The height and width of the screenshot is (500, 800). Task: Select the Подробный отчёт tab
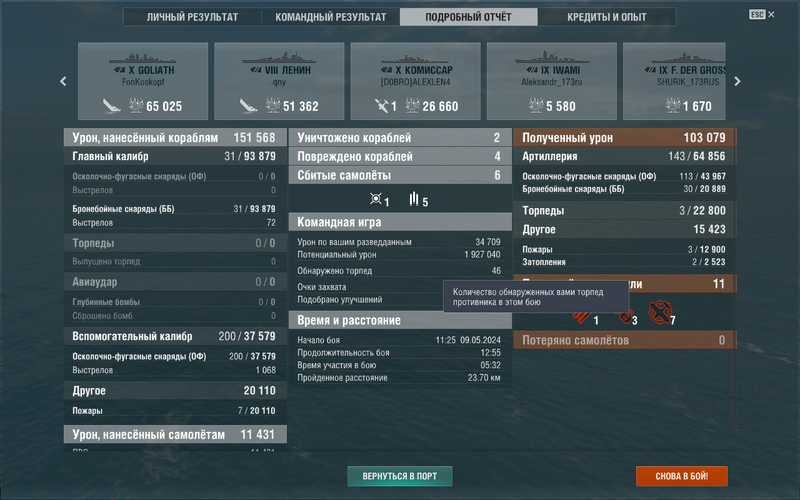tap(468, 17)
